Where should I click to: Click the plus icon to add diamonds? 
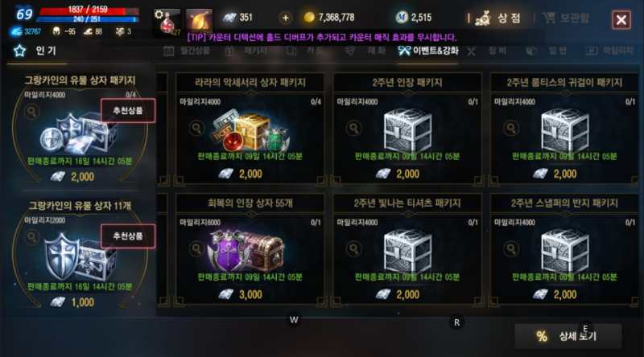[285, 18]
